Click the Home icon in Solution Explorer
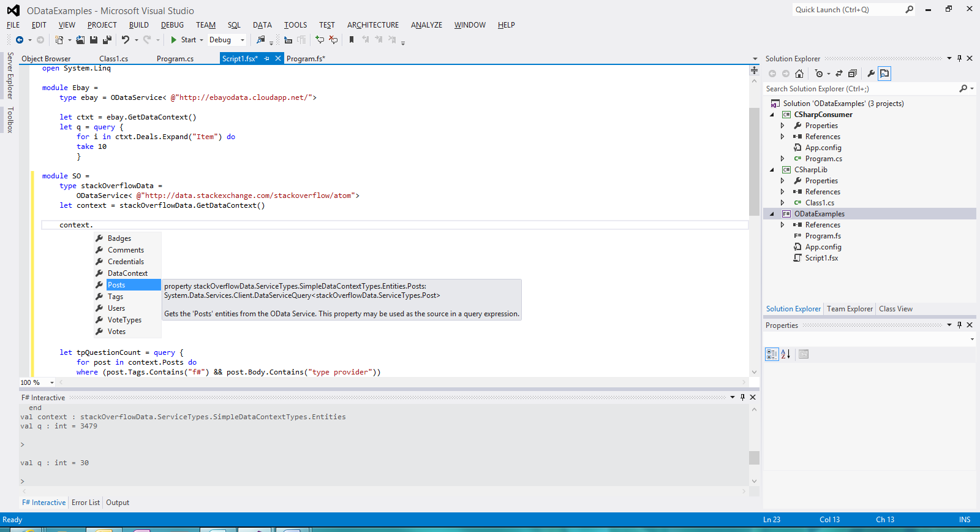The image size is (980, 532). click(799, 74)
